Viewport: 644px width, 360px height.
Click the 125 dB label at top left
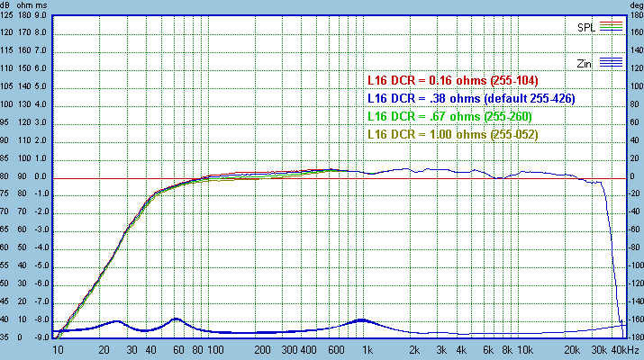pyautogui.click(x=8, y=15)
